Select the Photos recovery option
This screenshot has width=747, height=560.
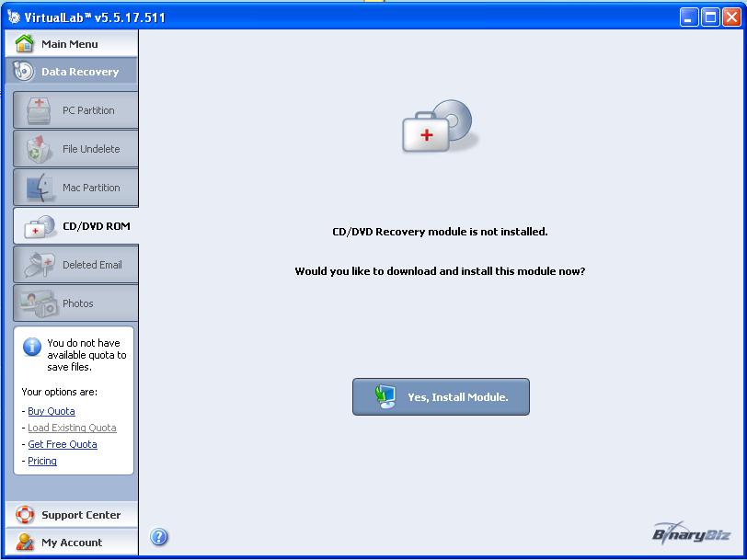(x=75, y=303)
